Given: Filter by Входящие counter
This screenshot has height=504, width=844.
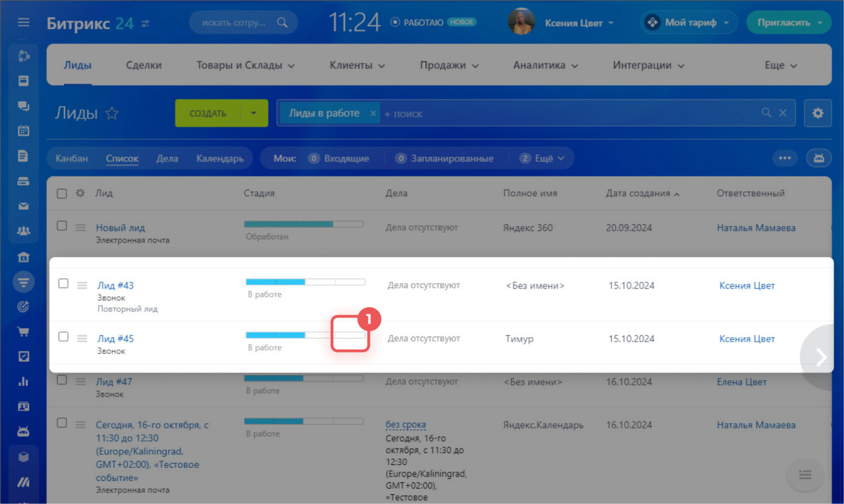Looking at the screenshot, I should point(338,158).
